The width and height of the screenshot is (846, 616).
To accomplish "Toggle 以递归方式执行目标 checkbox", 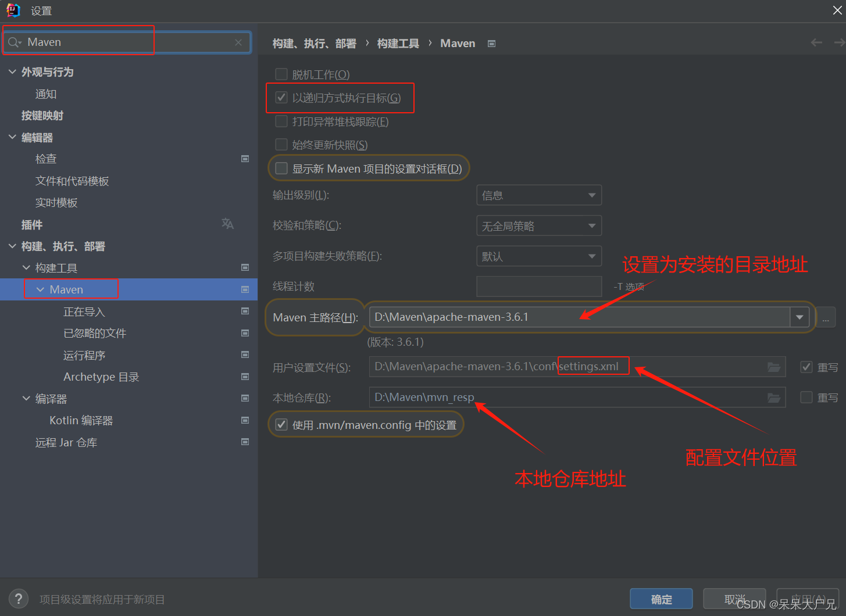I will tap(281, 97).
